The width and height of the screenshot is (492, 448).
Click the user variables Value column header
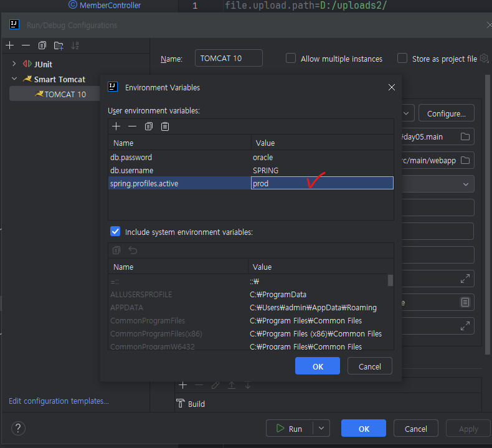pyautogui.click(x=322, y=143)
